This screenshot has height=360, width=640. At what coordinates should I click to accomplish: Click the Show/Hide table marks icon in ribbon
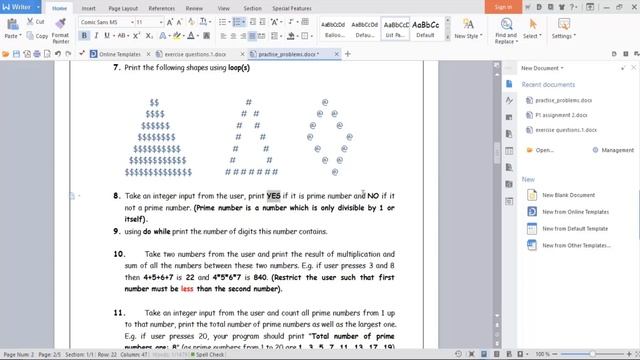(x=305, y=22)
